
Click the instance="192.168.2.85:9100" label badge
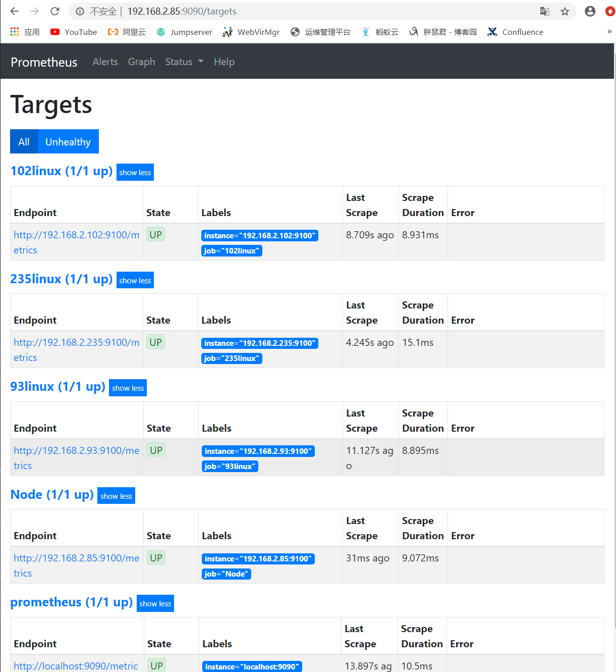click(x=258, y=558)
